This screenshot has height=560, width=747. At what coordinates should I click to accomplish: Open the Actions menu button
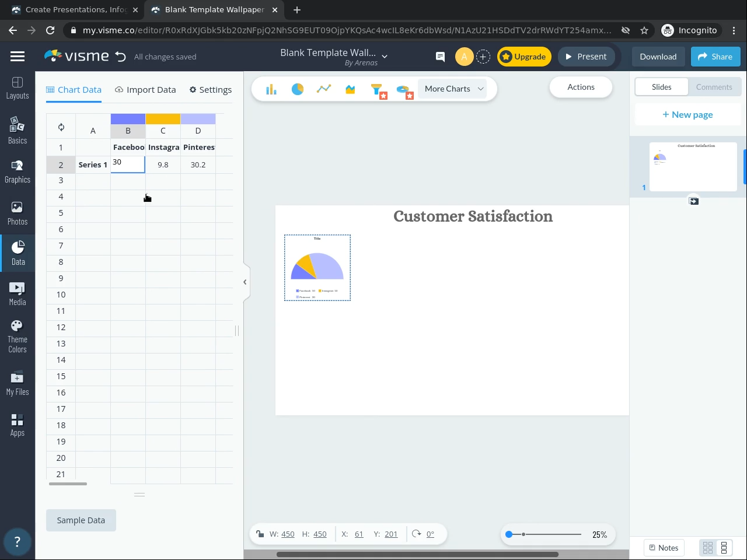pyautogui.click(x=581, y=87)
